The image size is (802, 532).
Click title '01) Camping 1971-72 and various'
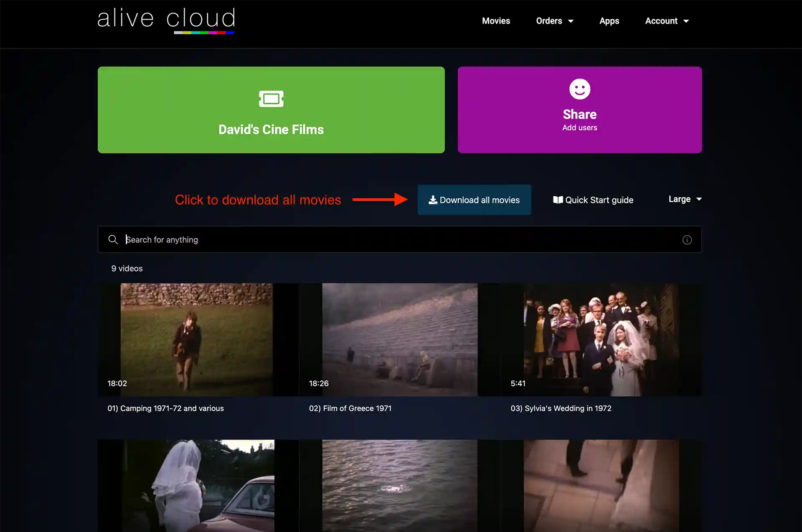pyautogui.click(x=165, y=408)
